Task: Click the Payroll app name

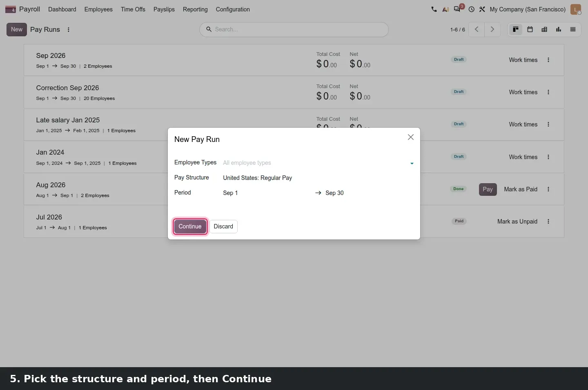Action: pyautogui.click(x=29, y=9)
